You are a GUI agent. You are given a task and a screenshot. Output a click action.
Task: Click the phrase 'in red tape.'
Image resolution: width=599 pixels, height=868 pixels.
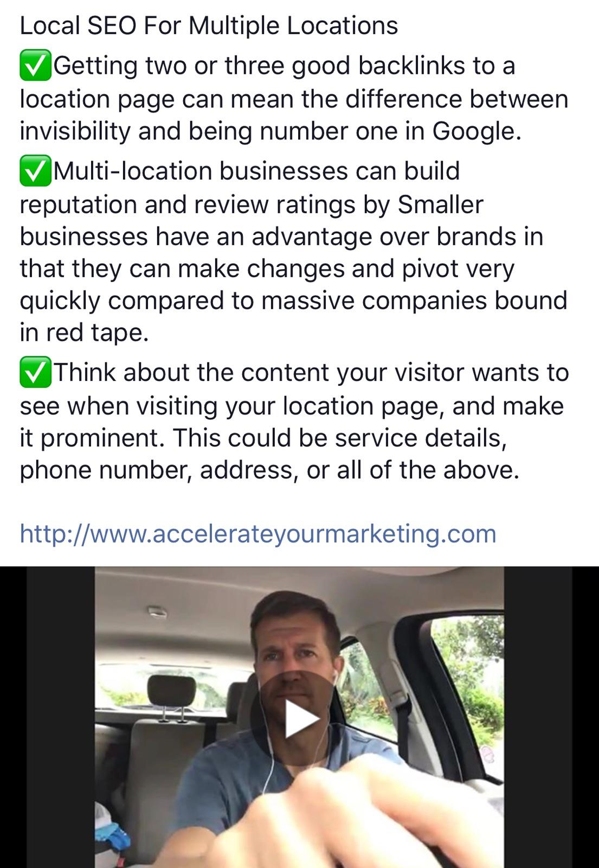[x=84, y=333]
